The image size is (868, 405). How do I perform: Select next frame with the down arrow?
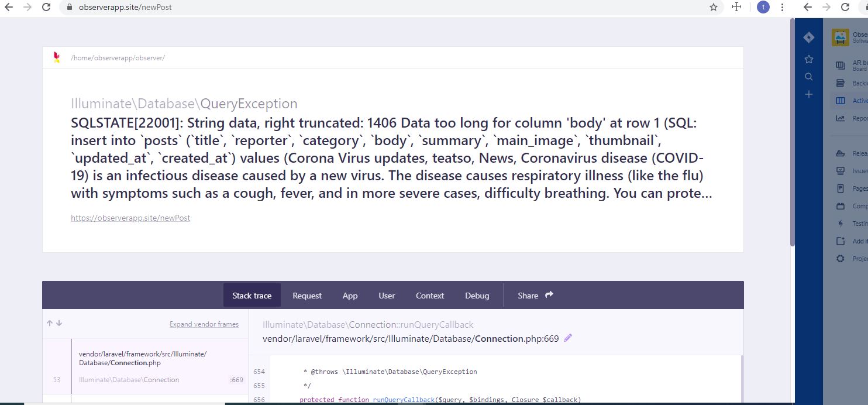59,324
